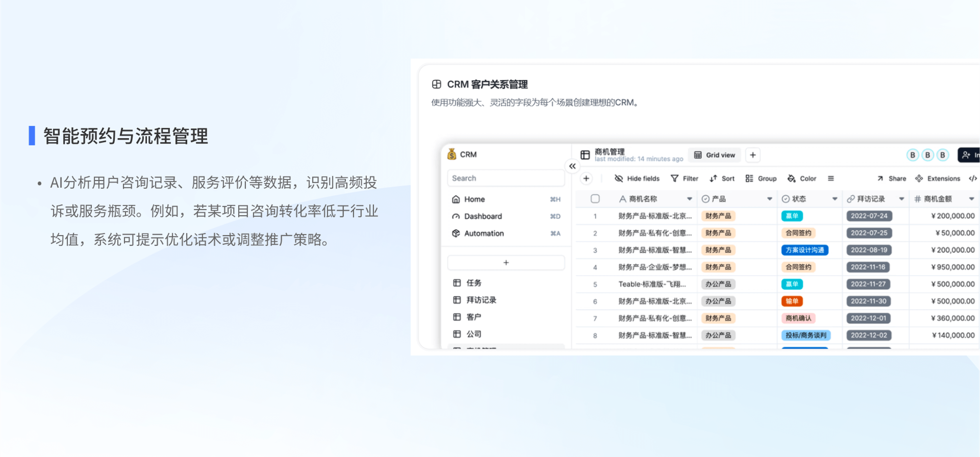
Task: Select row number 8
Action: pos(595,336)
